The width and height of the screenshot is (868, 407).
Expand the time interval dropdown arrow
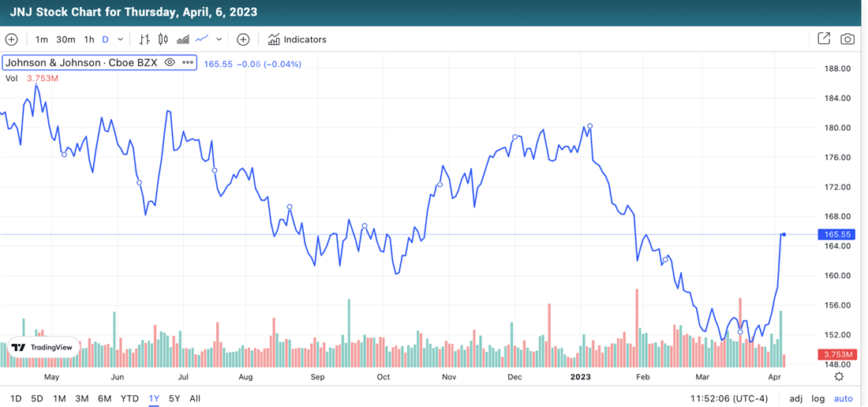tap(121, 39)
